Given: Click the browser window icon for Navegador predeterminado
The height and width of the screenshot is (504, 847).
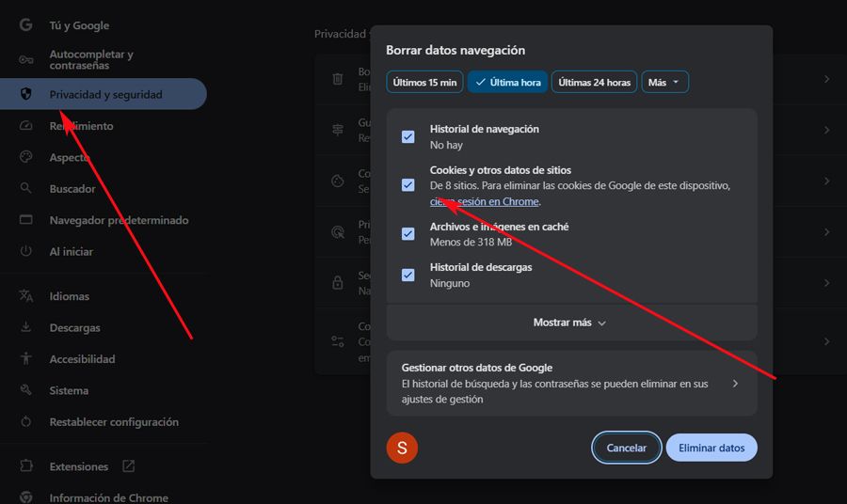Looking at the screenshot, I should click(x=26, y=220).
